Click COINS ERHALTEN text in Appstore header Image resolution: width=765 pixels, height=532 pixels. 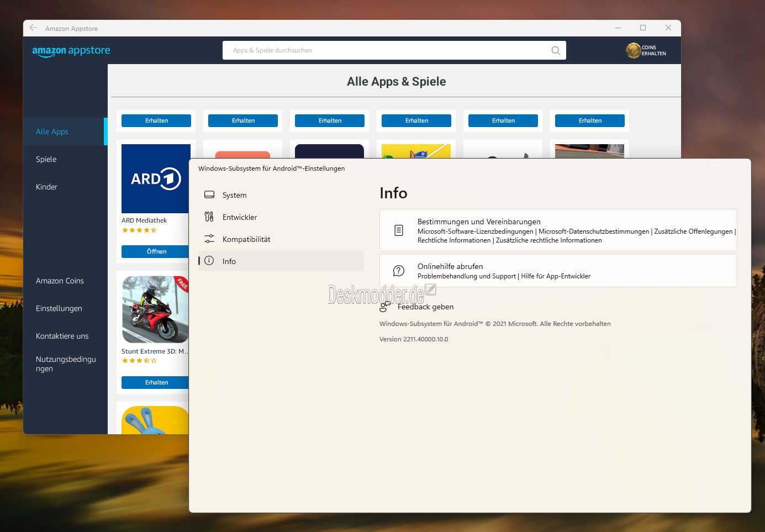(654, 50)
